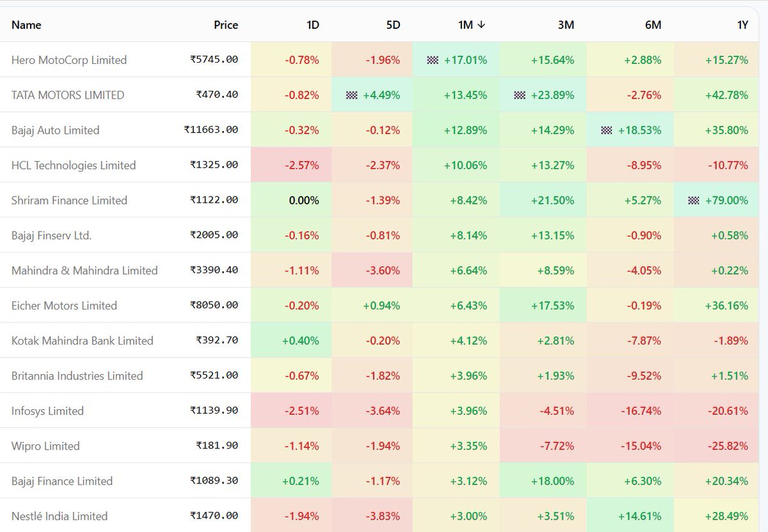The image size is (768, 532).
Task: Click the checkered flag icon beside +17.01%
Action: point(432,60)
